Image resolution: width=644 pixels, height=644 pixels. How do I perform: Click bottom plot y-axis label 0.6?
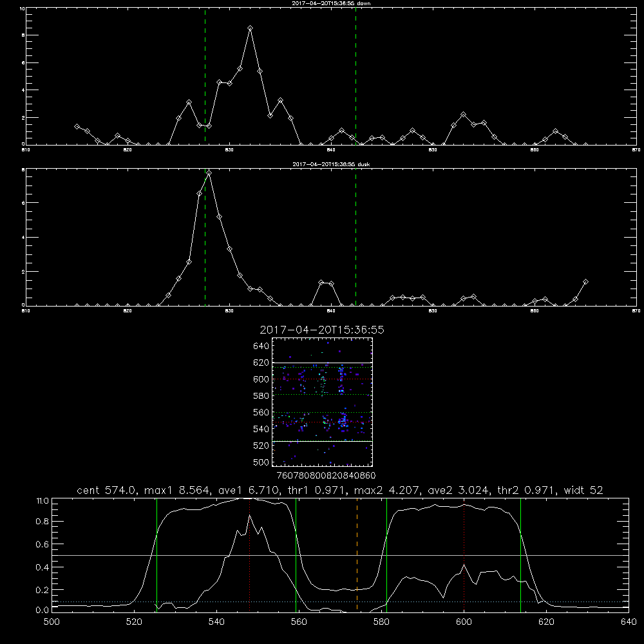point(43,544)
